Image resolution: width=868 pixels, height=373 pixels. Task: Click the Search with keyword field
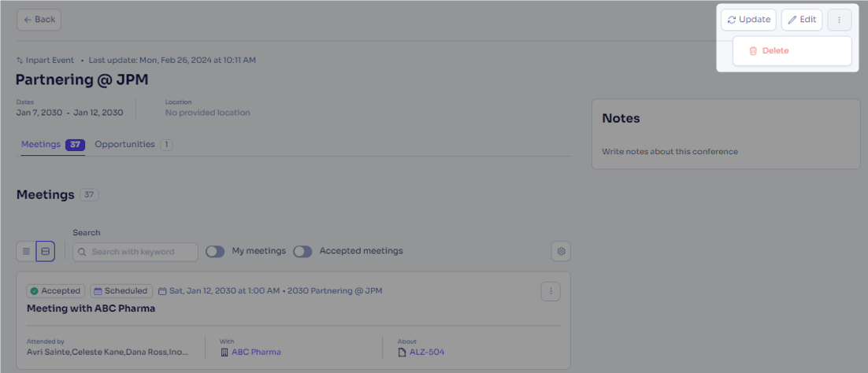pos(135,252)
